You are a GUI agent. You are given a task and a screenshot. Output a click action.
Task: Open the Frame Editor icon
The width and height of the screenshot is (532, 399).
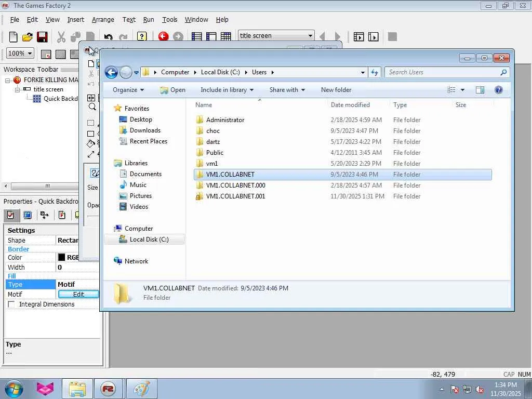point(211,36)
